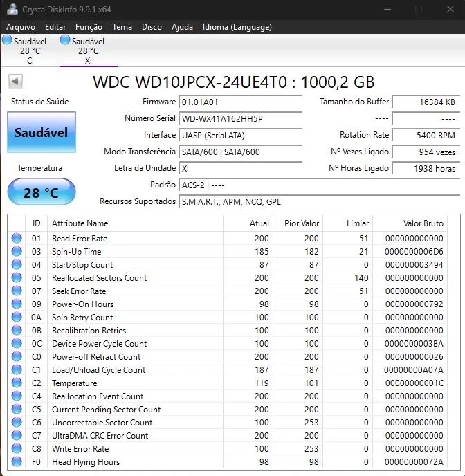Open the Tema menu
Viewport: 465px width, 476px height.
tap(122, 27)
